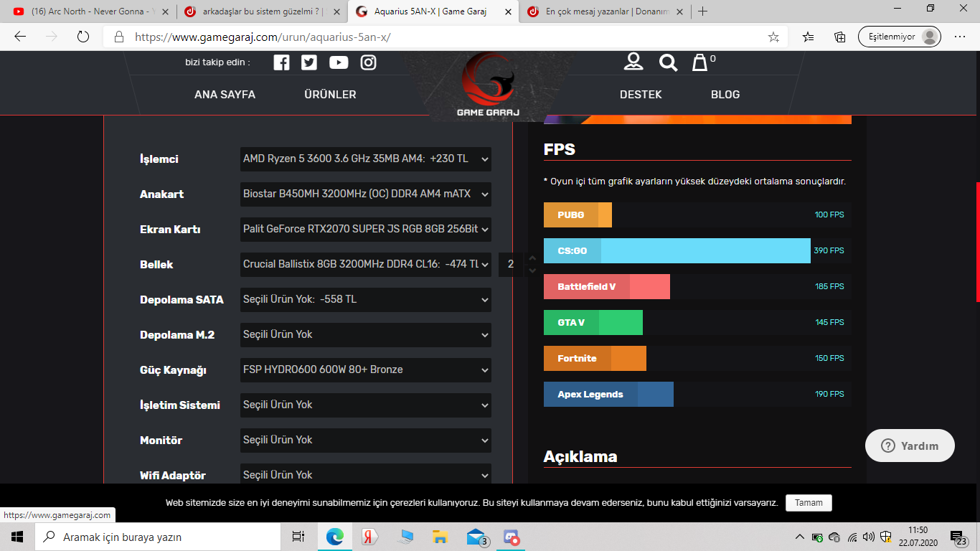Click the Apex Legends FPS bar

coord(608,395)
